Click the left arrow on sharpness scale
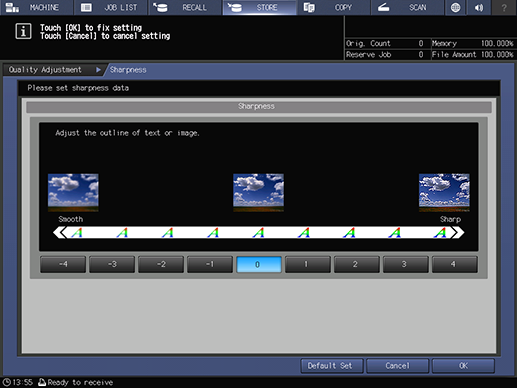 [x=59, y=232]
